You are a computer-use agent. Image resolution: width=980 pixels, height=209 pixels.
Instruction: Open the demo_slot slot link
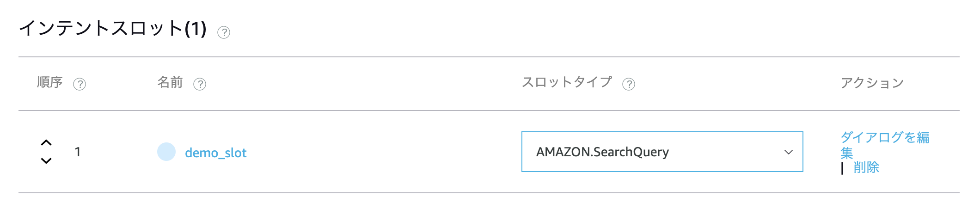tap(216, 153)
